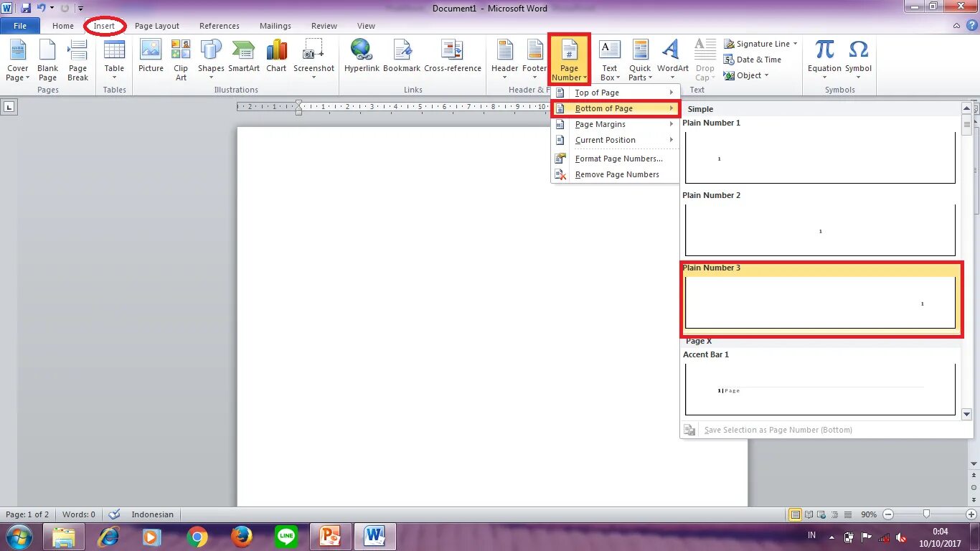Insert a Blank Page

click(47, 61)
